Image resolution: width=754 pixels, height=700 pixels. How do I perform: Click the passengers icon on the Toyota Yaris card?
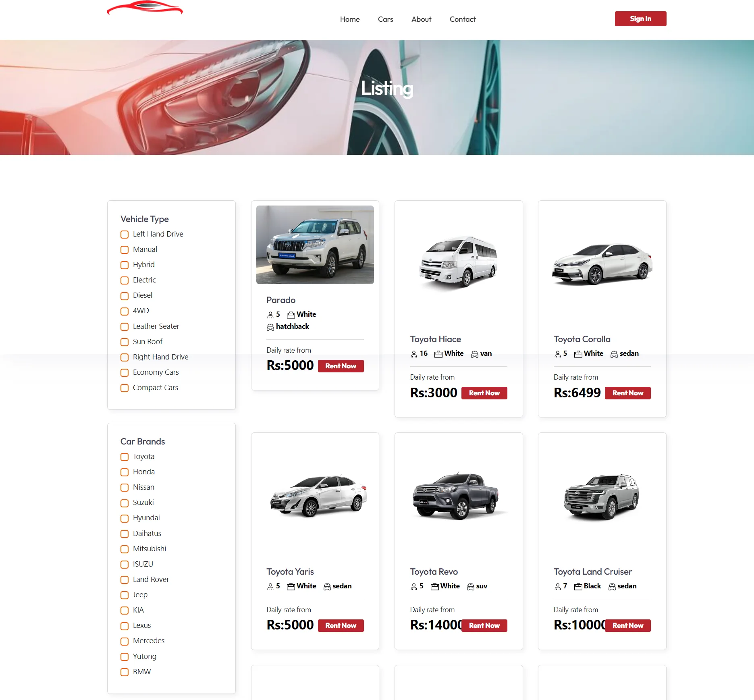(x=270, y=587)
